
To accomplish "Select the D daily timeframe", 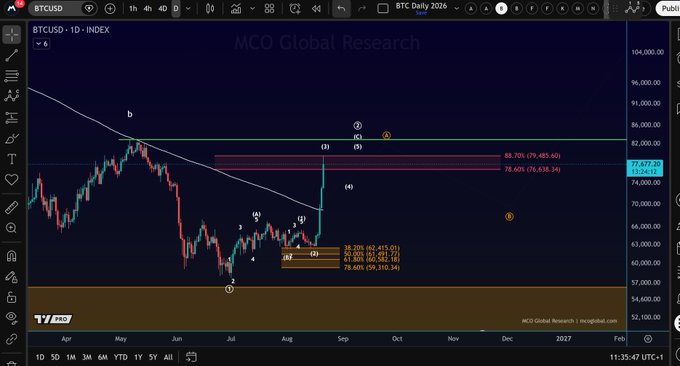I will click(176, 9).
